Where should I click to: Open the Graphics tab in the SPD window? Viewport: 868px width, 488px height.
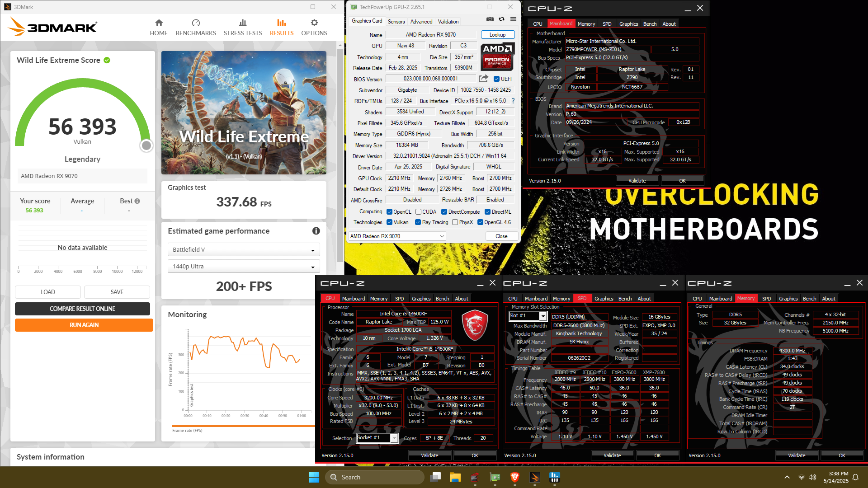coord(604,299)
